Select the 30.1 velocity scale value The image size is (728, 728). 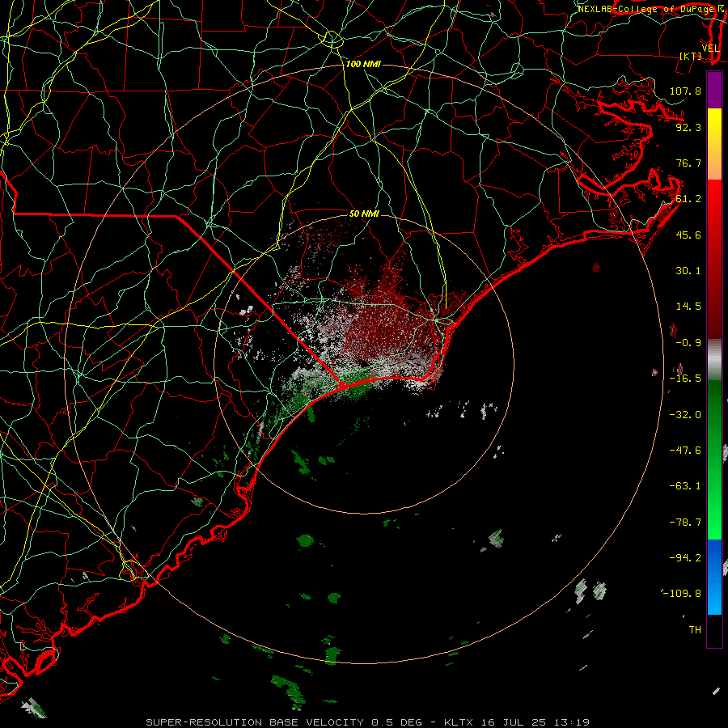pos(688,271)
